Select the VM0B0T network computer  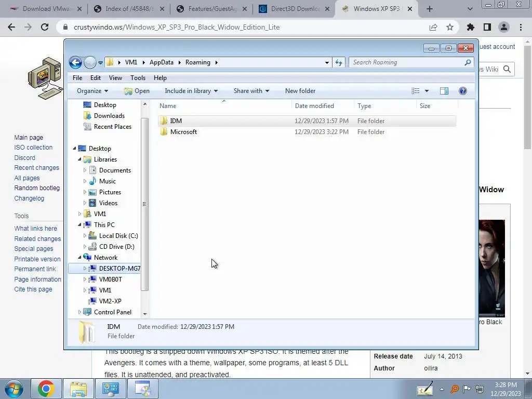pyautogui.click(x=105, y=279)
